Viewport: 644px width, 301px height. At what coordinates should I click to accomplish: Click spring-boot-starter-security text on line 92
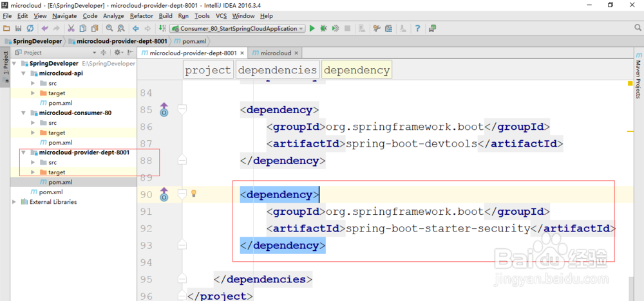tap(438, 228)
